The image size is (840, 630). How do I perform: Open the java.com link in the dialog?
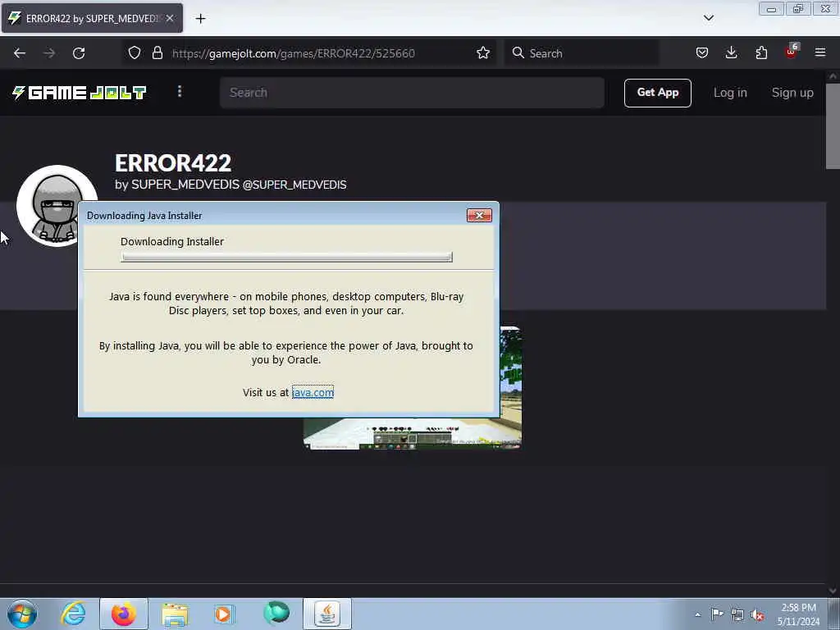coord(313,393)
